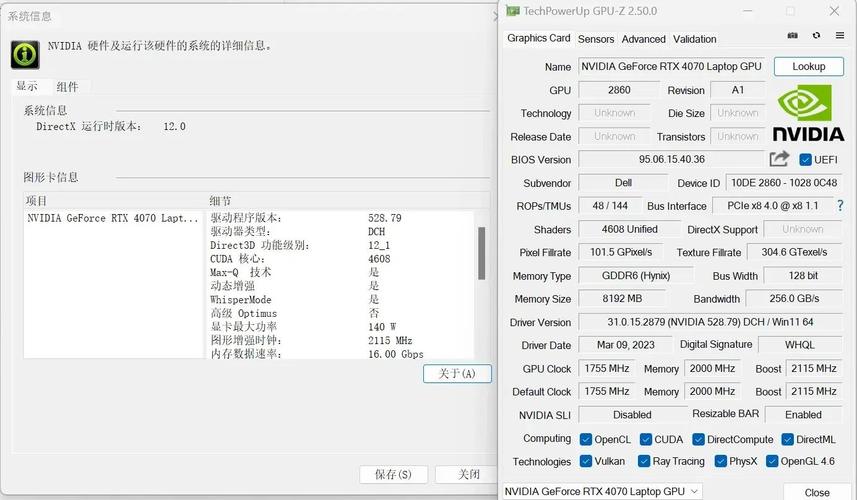Click the GPU-Z refresh icon

click(817, 36)
